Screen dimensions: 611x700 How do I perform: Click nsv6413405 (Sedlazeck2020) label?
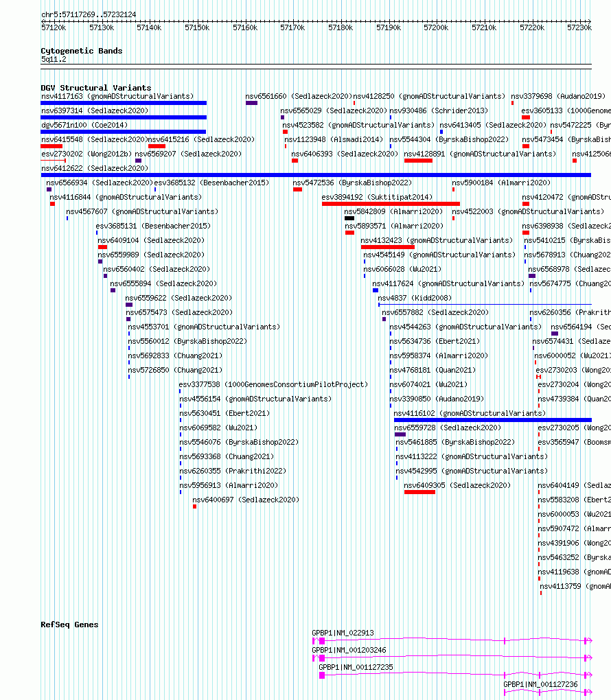pos(493,125)
